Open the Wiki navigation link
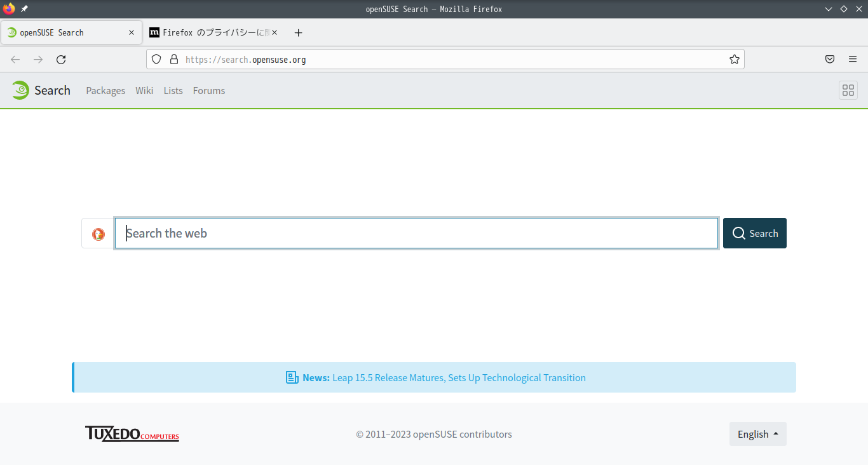This screenshot has height=465, width=868. (144, 91)
